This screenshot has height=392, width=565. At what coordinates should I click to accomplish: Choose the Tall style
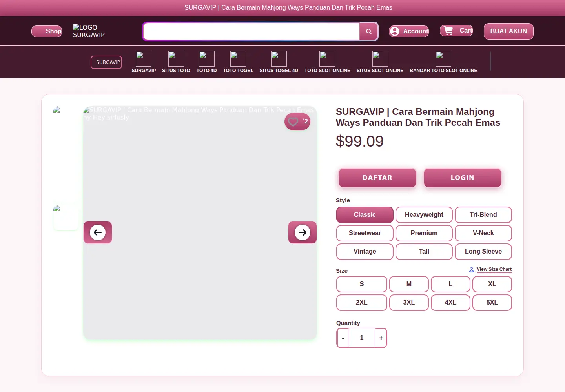[424, 252]
